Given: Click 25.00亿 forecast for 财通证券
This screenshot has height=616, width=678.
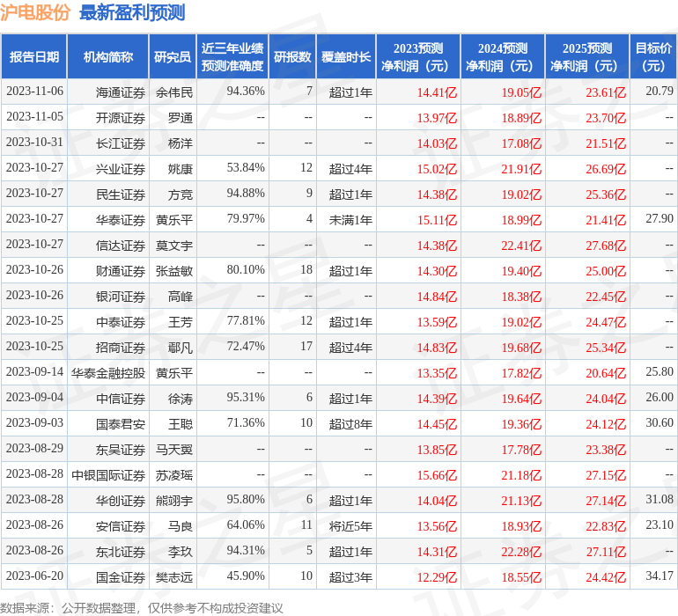Looking at the screenshot, I should tap(606, 271).
